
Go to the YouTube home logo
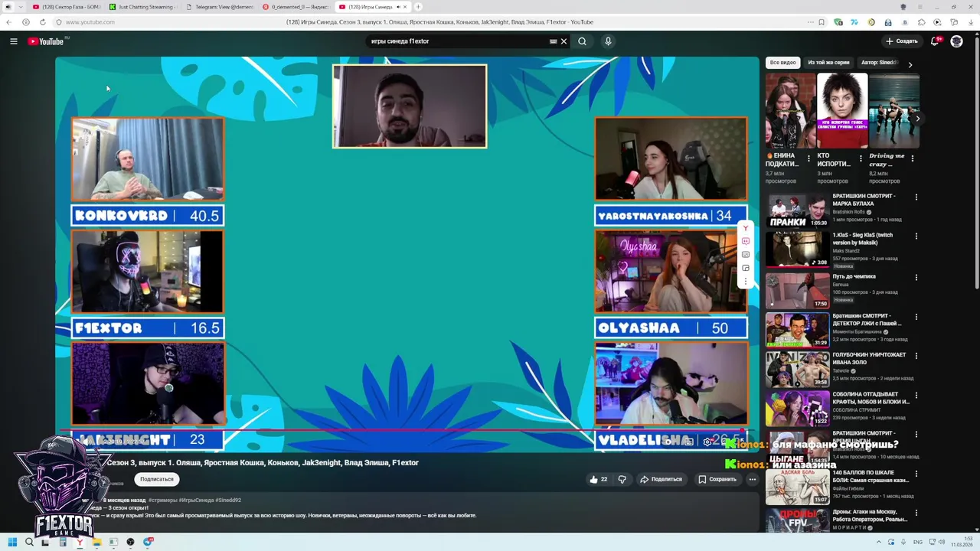point(47,41)
